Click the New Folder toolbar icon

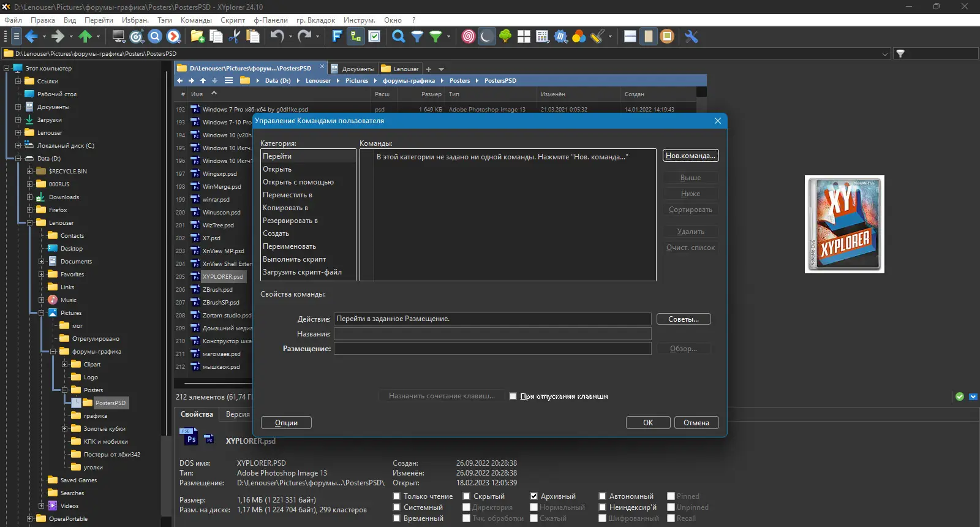197,37
